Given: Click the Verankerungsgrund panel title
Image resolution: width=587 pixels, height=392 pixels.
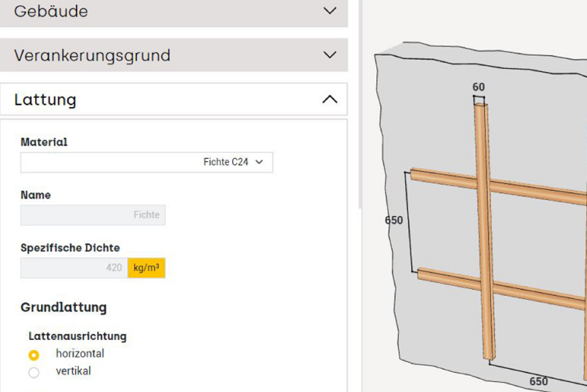Looking at the screenshot, I should pos(92,55).
